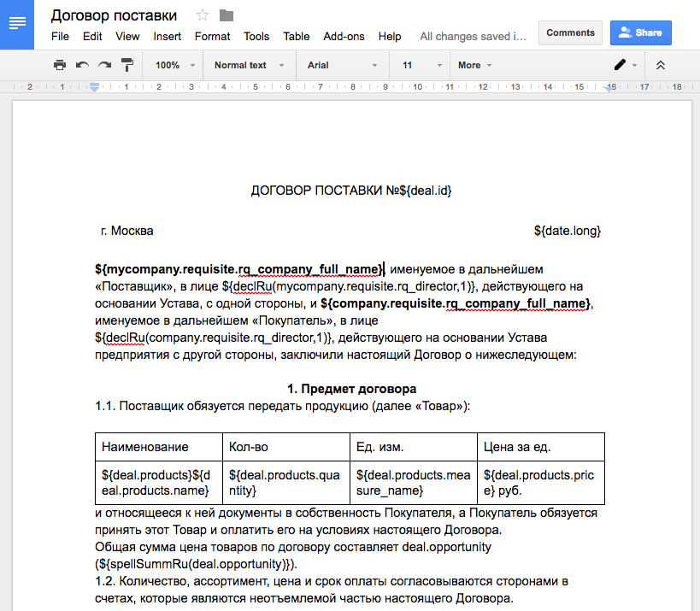Image resolution: width=700 pixels, height=611 pixels.
Task: Open the Insert menu
Action: (x=168, y=37)
